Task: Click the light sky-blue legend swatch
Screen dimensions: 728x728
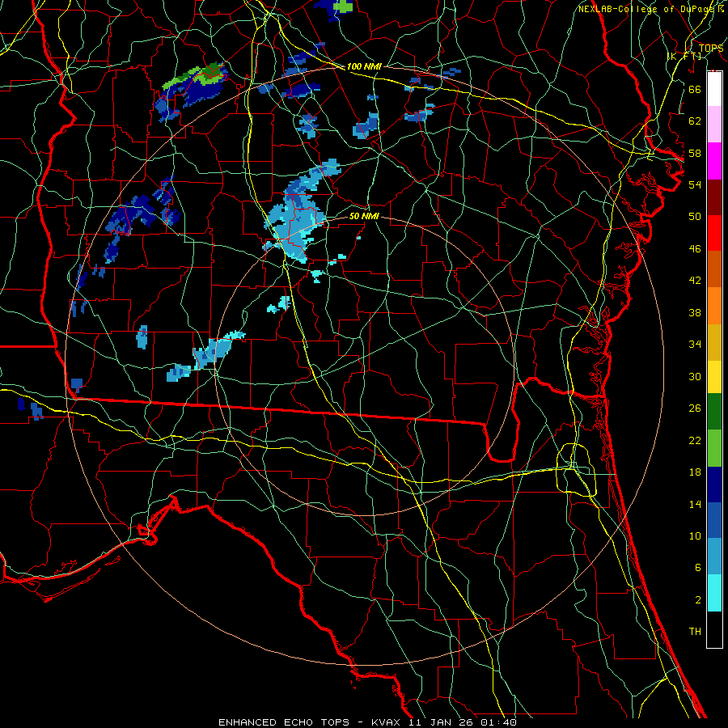Action: (714, 557)
